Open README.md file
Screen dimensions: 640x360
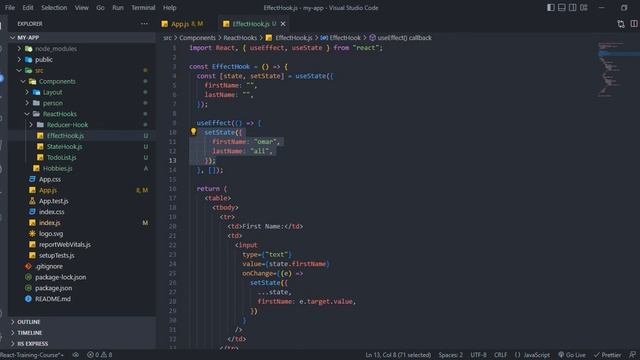(x=82, y=299)
